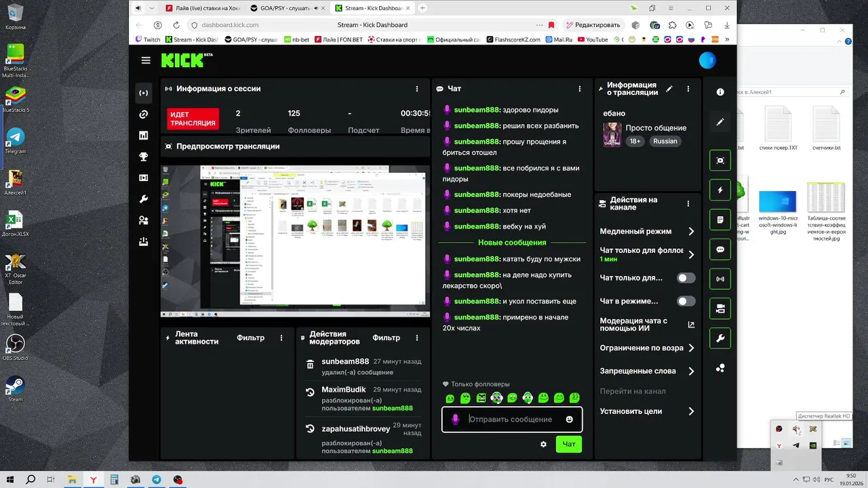Screen dimensions: 868x488
Task: Open the chat panel three-dot menu
Action: (580, 89)
